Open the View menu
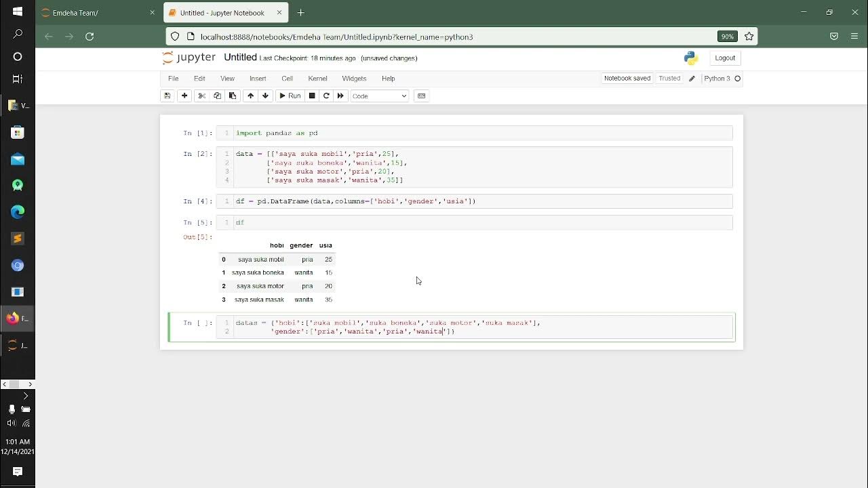868x488 pixels. click(x=227, y=79)
